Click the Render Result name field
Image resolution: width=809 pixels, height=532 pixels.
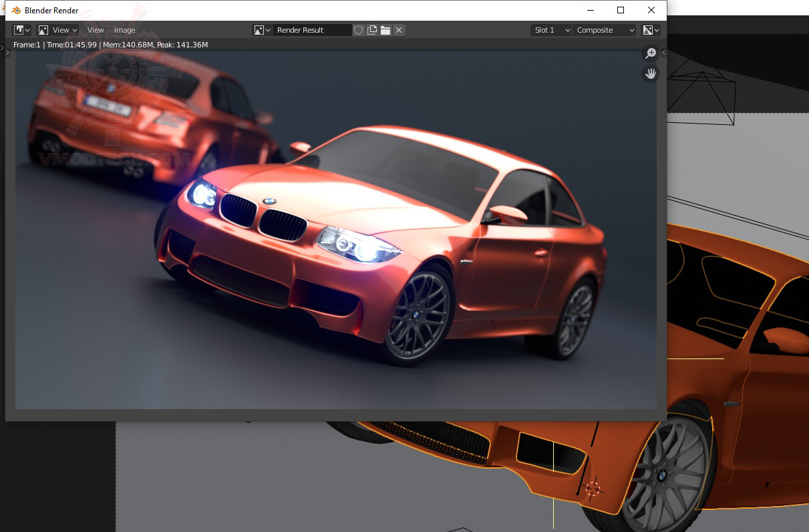(x=312, y=30)
